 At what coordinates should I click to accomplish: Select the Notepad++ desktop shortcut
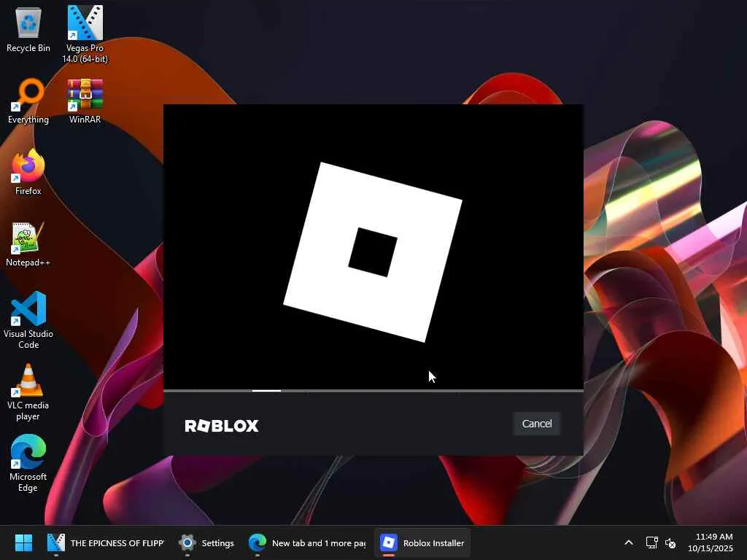(28, 244)
